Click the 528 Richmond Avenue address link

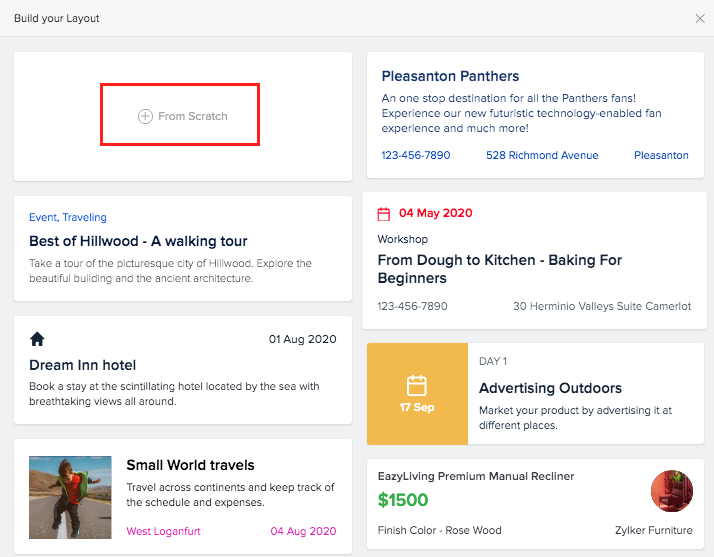click(542, 155)
